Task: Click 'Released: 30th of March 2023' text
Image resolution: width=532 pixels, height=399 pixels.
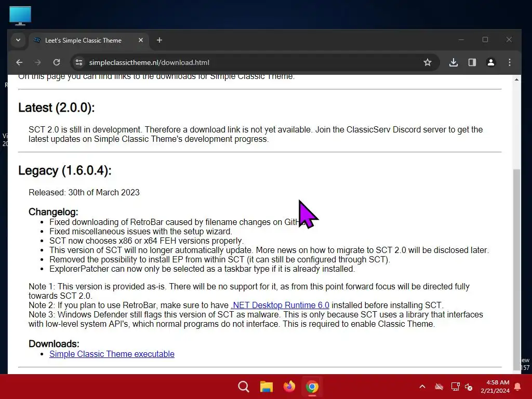Action: tap(84, 192)
